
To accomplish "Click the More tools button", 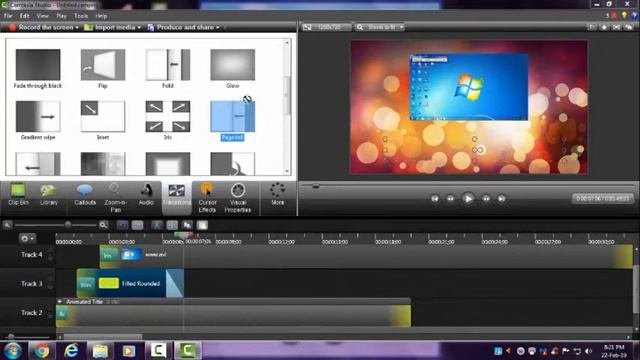I will (x=278, y=195).
